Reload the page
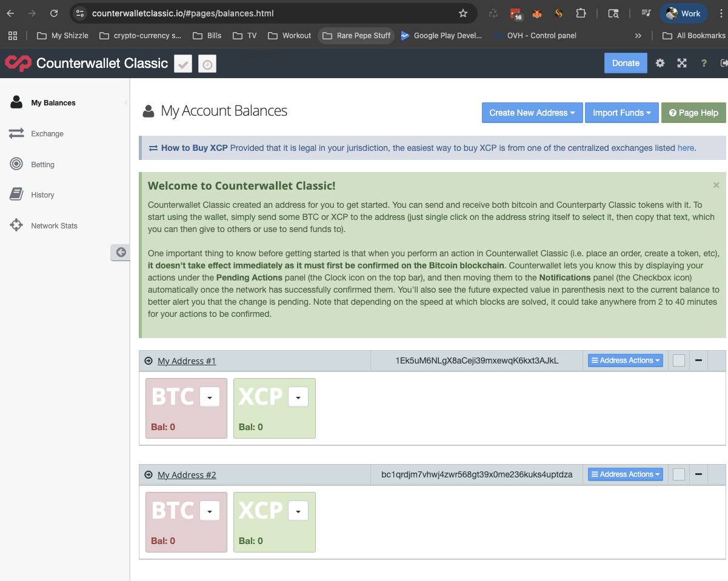Screen dimensions: 728x581 click(54, 13)
